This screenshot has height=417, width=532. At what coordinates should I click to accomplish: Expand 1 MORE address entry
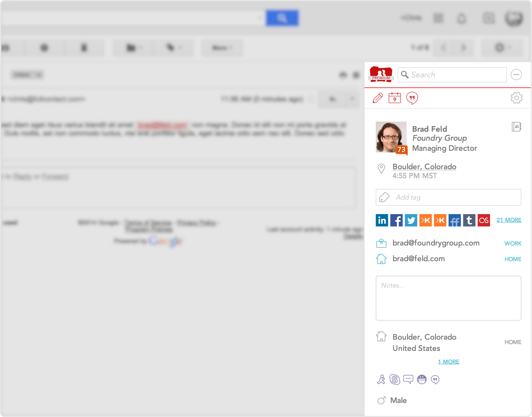(449, 362)
